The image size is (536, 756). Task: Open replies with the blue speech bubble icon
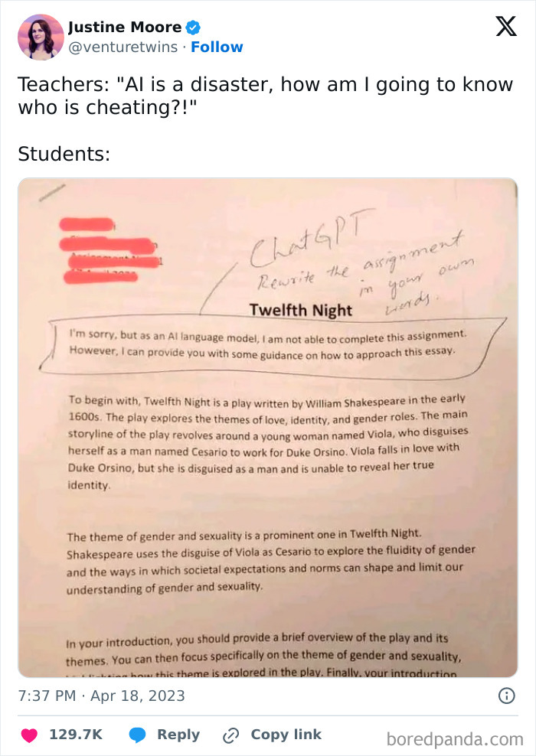[x=138, y=735]
